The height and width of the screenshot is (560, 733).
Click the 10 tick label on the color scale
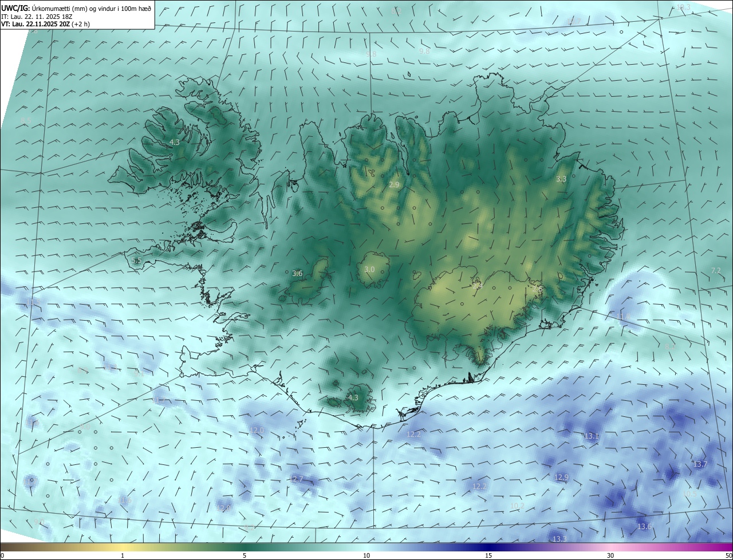click(x=366, y=555)
